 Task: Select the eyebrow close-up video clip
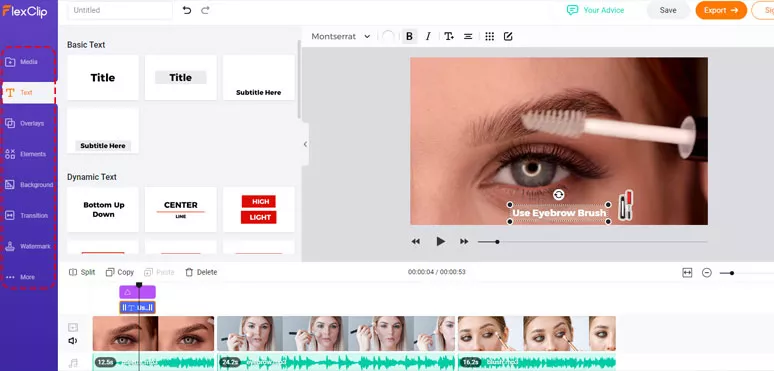pos(154,334)
